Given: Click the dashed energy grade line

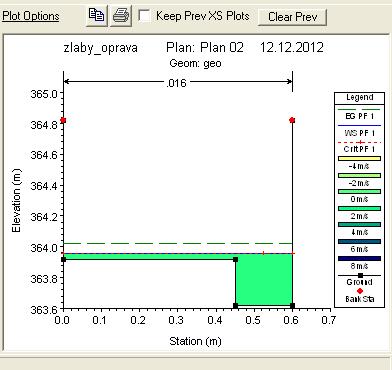Looking at the screenshot, I should (178, 243).
